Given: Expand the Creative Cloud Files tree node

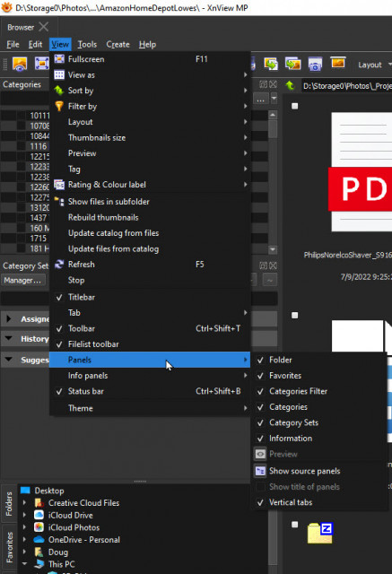Looking at the screenshot, I should (x=24, y=503).
